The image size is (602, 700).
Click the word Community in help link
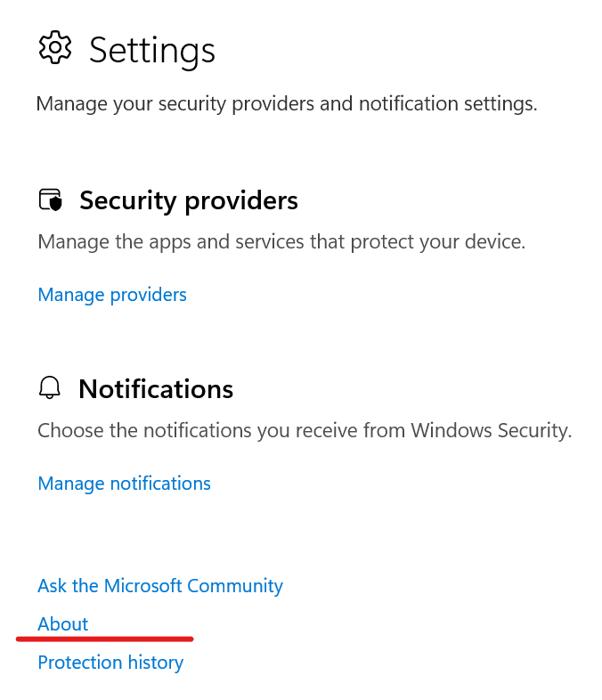click(x=235, y=586)
